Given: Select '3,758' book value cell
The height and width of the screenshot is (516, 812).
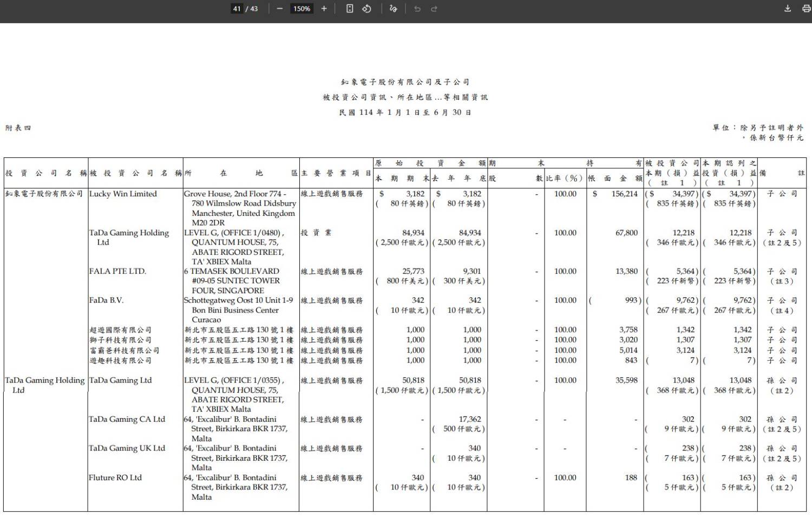Looking at the screenshot, I should [x=628, y=330].
